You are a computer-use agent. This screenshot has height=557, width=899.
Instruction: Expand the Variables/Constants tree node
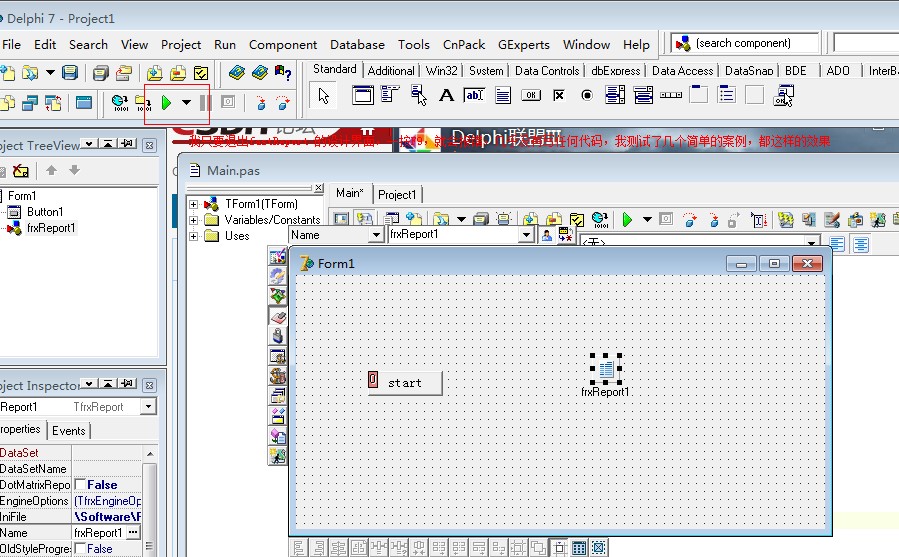pos(193,220)
